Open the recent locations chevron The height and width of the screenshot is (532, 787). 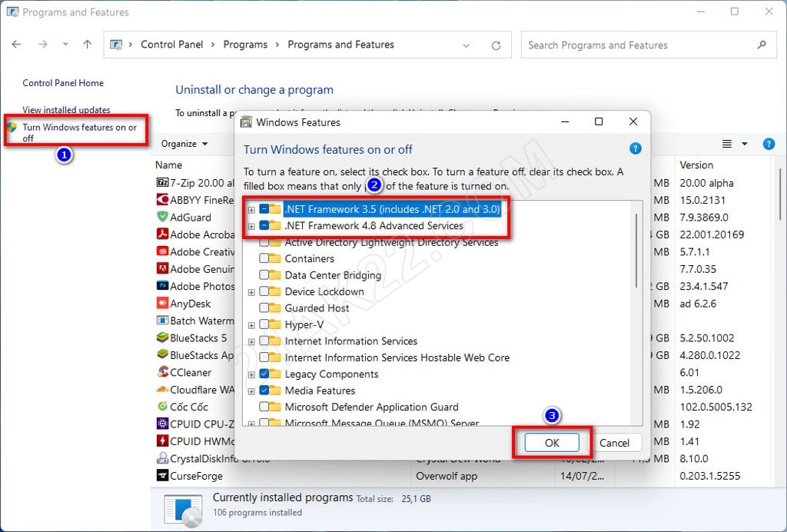pyautogui.click(x=65, y=44)
